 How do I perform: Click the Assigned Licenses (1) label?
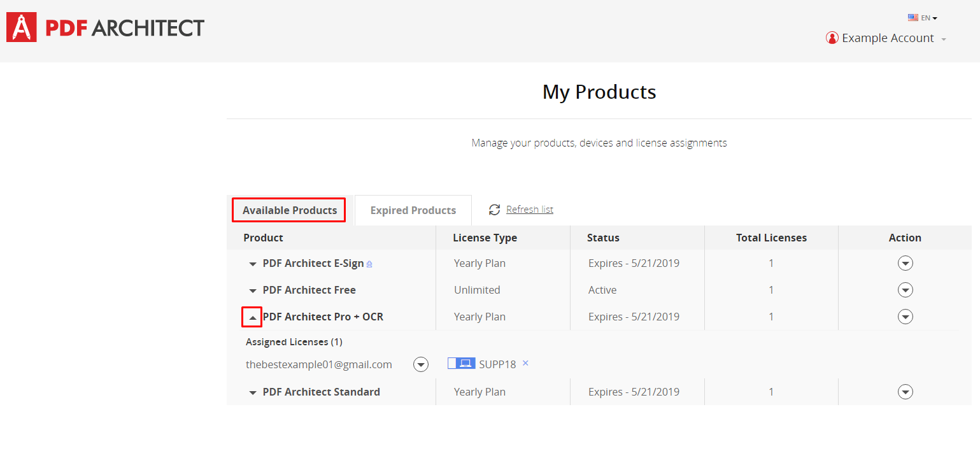294,342
